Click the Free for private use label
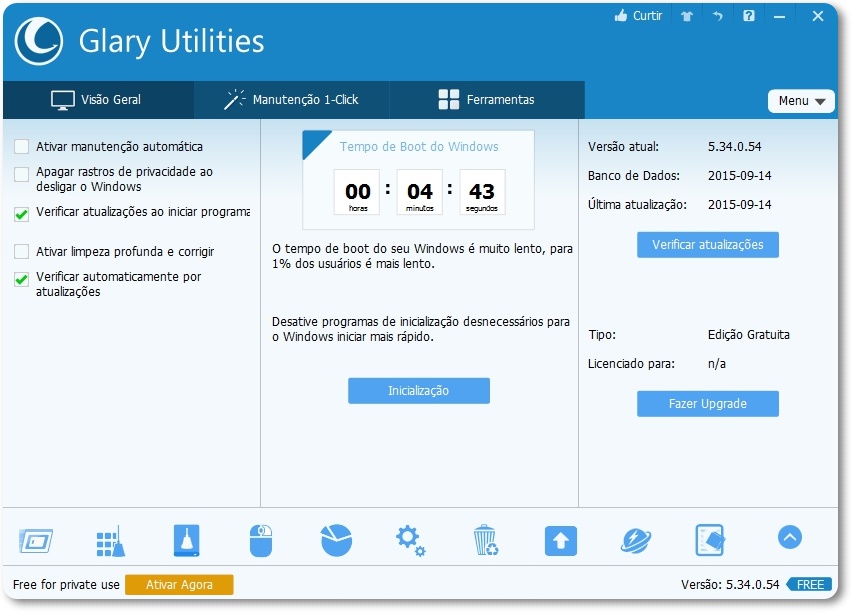The image size is (852, 613). [66, 585]
